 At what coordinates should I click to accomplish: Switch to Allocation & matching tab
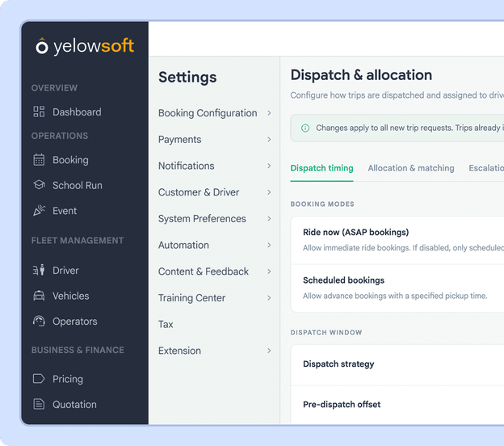(411, 168)
